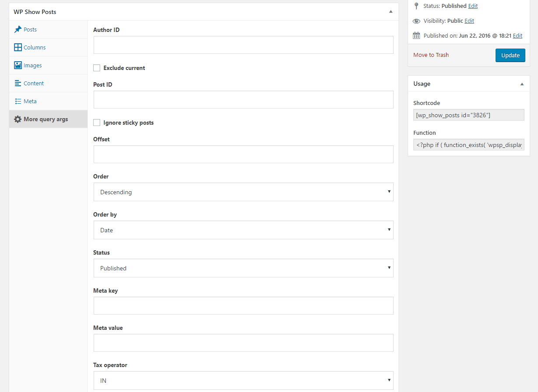Enable the Exclude current checkbox
Viewport: 538px width, 392px height.
(97, 68)
